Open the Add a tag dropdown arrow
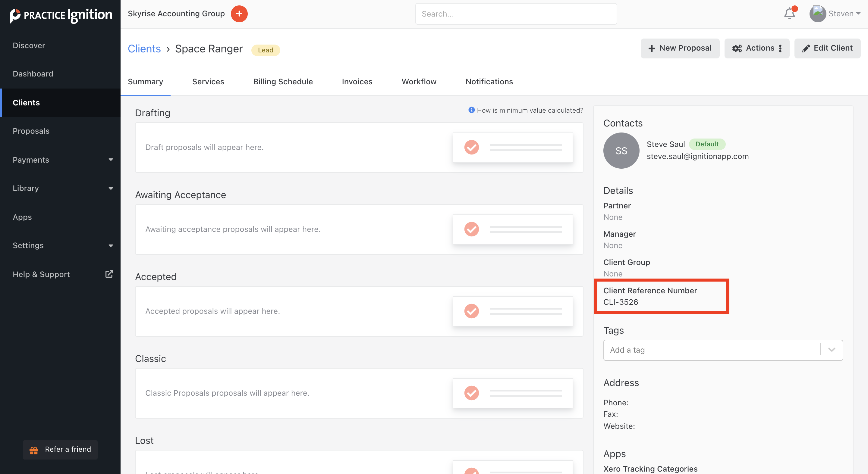This screenshot has width=868, height=474. (x=831, y=350)
